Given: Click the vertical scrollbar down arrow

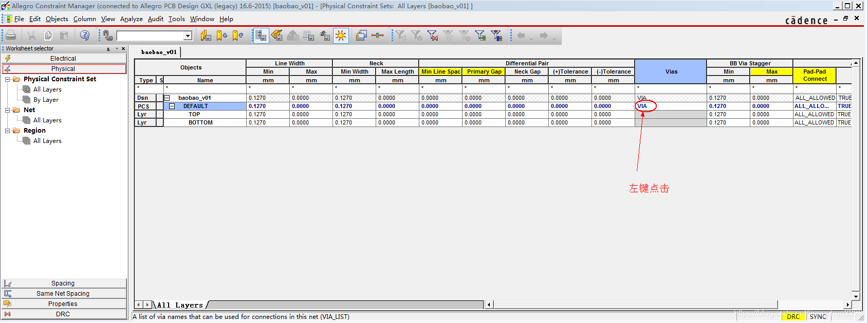Looking at the screenshot, I should point(856,296).
